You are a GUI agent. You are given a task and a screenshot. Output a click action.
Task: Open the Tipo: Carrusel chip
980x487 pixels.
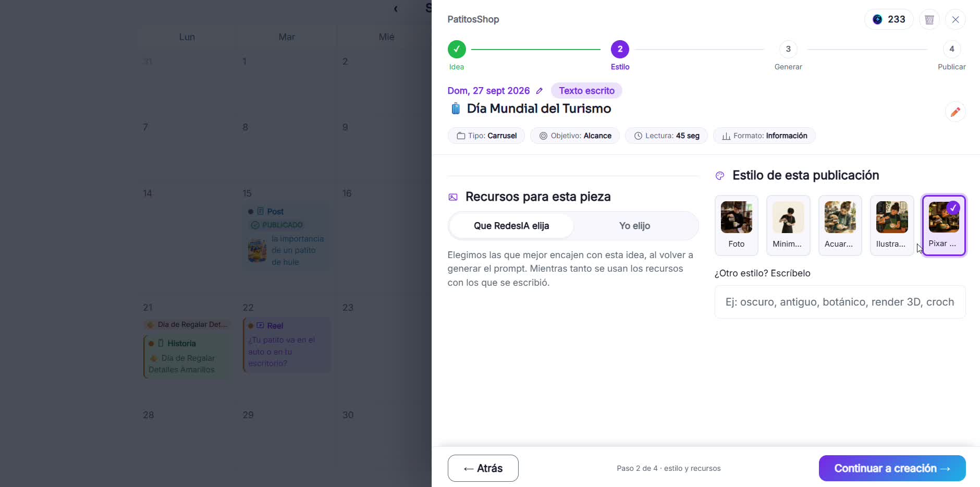486,136
